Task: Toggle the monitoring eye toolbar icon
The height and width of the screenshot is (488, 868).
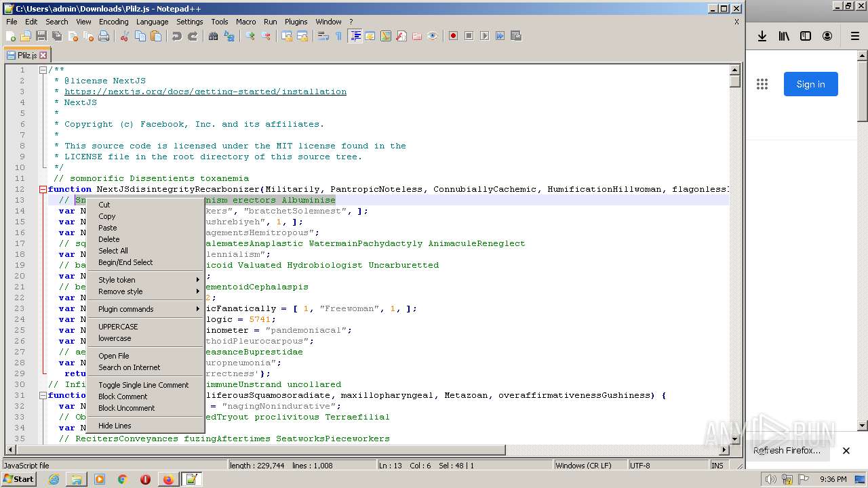Action: point(432,36)
